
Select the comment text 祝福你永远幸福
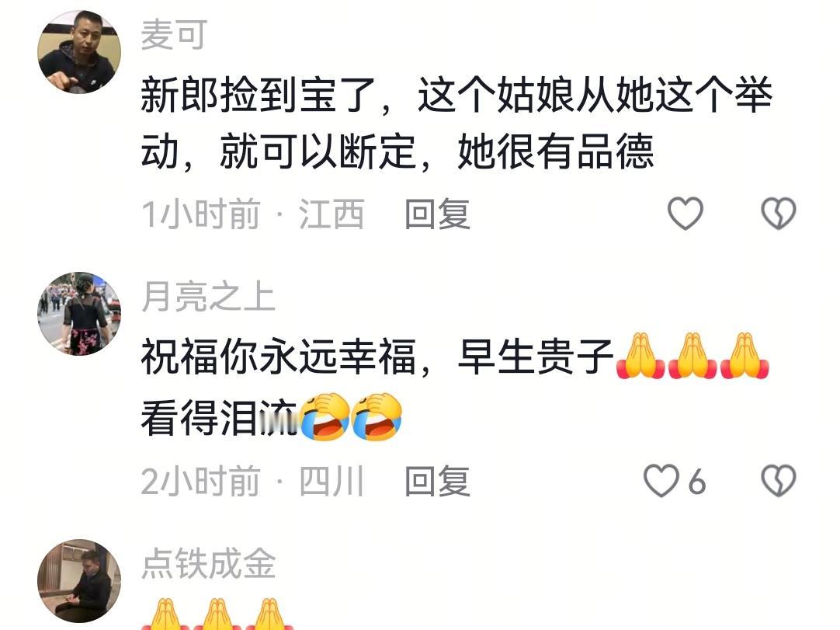coord(279,357)
